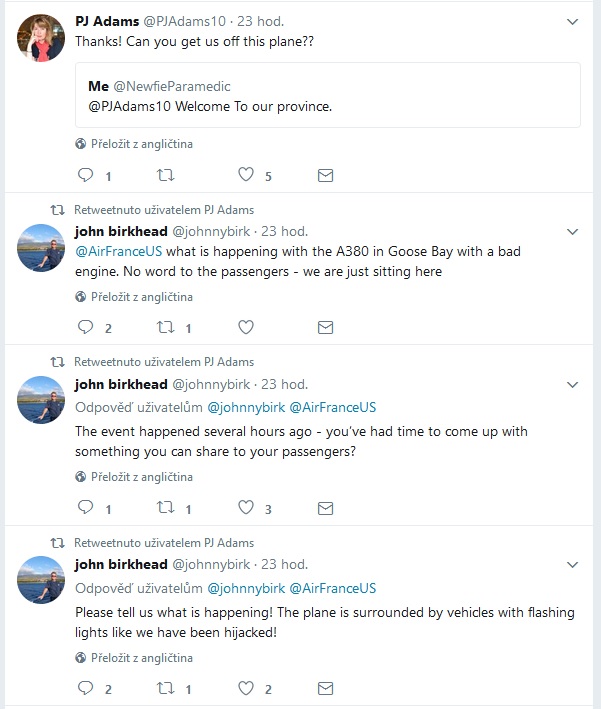Open the @AirFranceUS mention in A380 tweet
Screen dimensions: 601x709
(118, 251)
